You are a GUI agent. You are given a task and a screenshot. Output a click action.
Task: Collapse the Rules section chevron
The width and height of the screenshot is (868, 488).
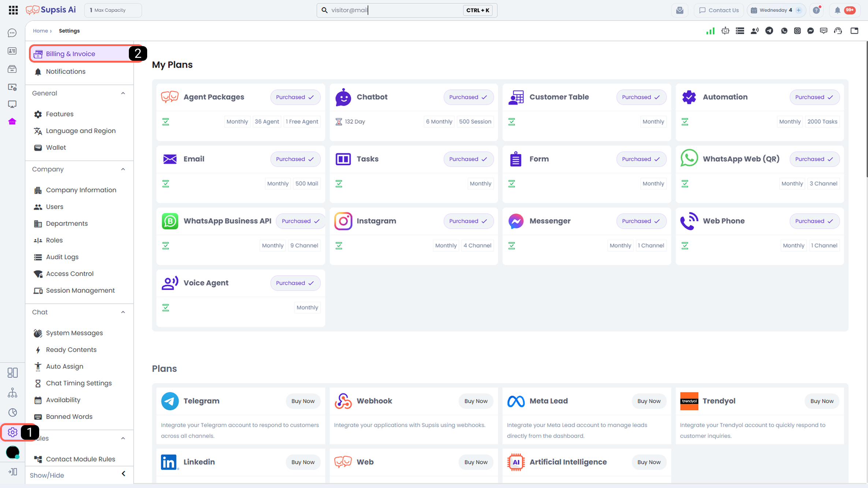click(123, 439)
